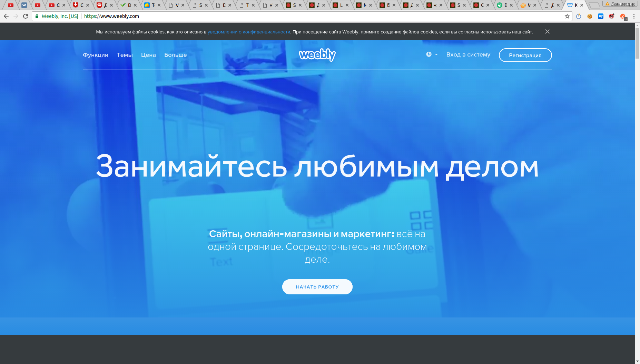The width and height of the screenshot is (640, 364).
Task: Open the Больше menu item
Action: point(175,55)
